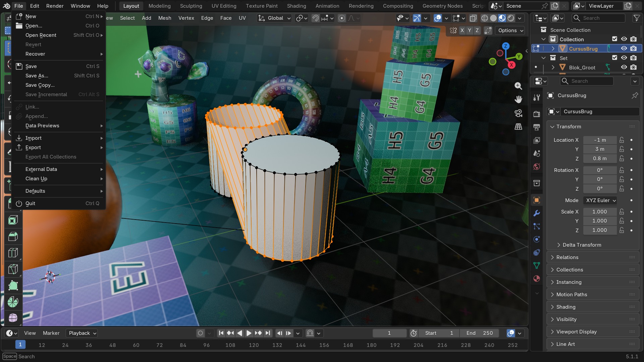Jump to the end frame button
Image resolution: width=644 pixels, height=362 pixels.
[x=268, y=333]
